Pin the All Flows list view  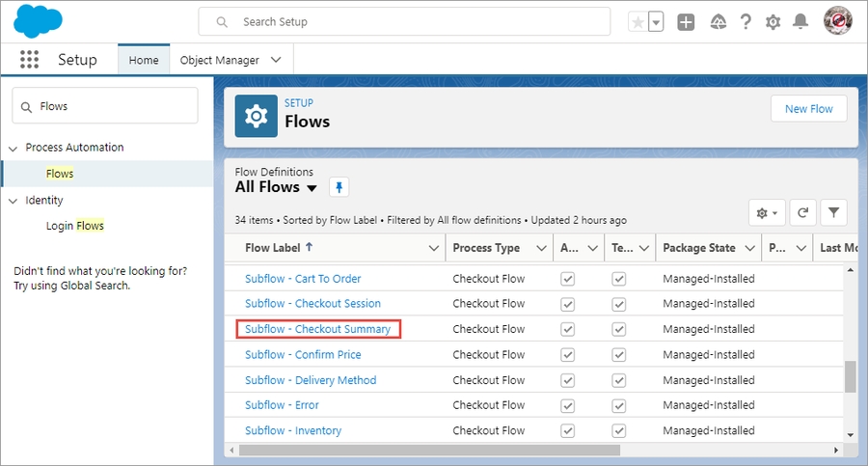point(339,187)
